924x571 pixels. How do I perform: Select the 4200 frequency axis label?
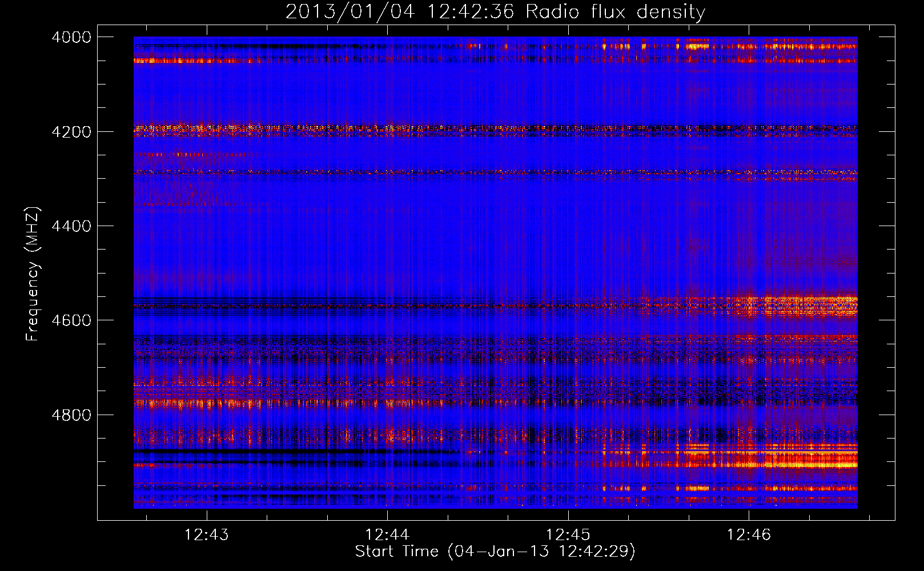[71, 132]
